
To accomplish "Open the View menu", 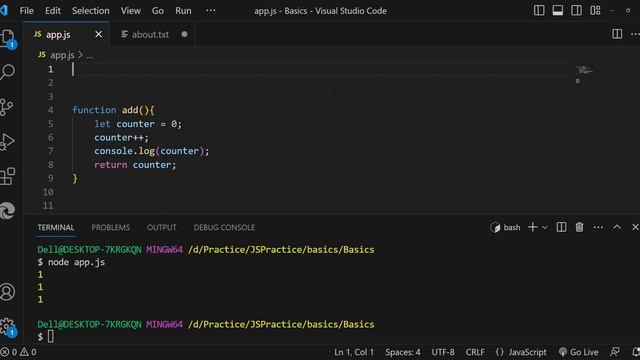I will pyautogui.click(x=131, y=11).
